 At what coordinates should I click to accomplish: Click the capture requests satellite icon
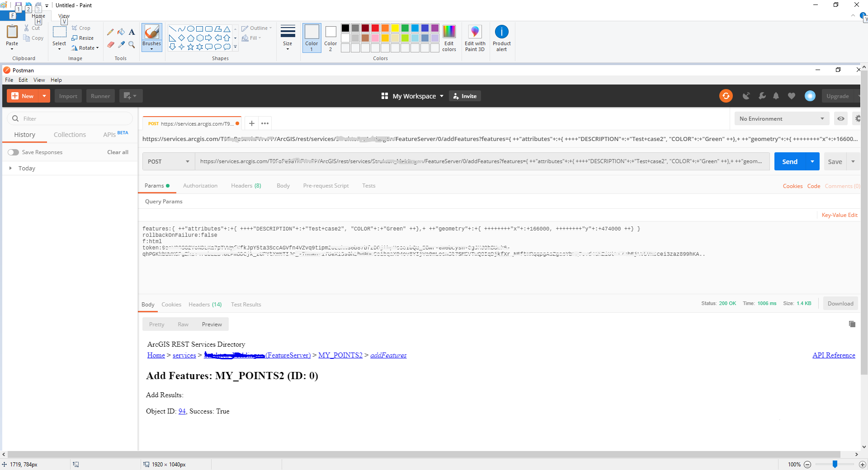[x=746, y=96]
